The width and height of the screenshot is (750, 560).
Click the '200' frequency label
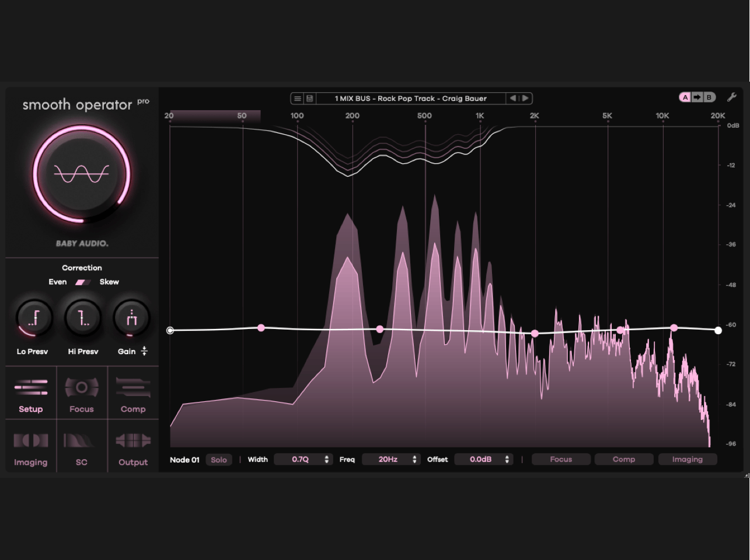click(x=353, y=116)
